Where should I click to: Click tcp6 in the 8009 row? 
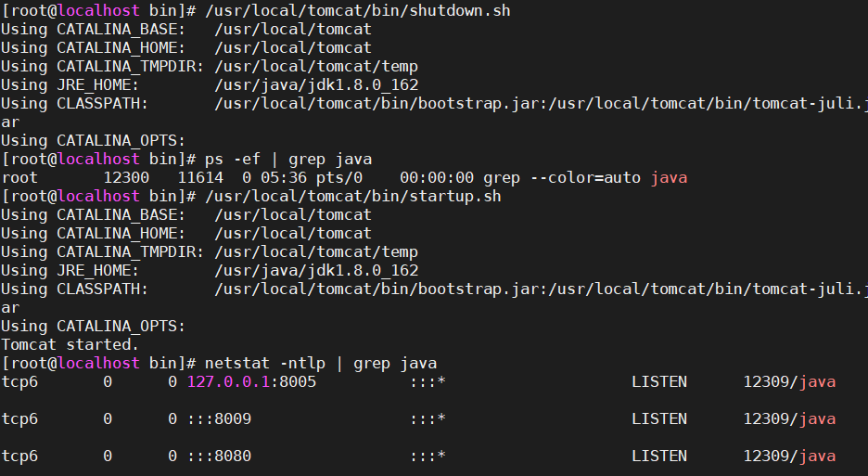19,418
